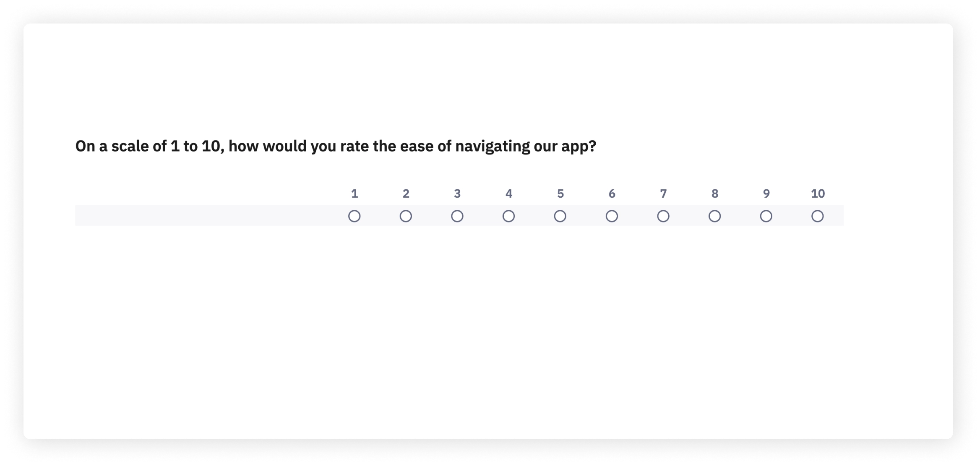This screenshot has height=466, width=980.
Task: Pick the radio button under number 3
Action: (457, 216)
